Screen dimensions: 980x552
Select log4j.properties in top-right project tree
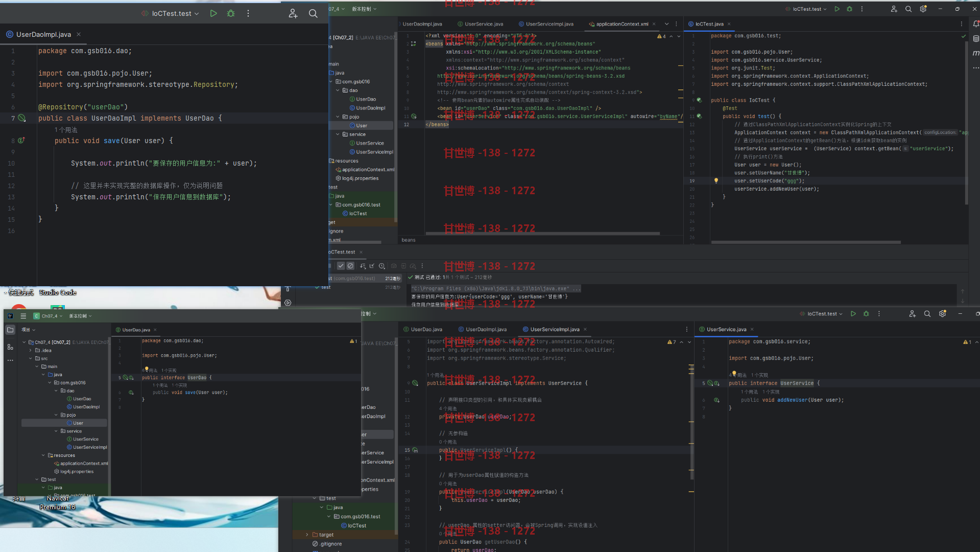click(357, 178)
